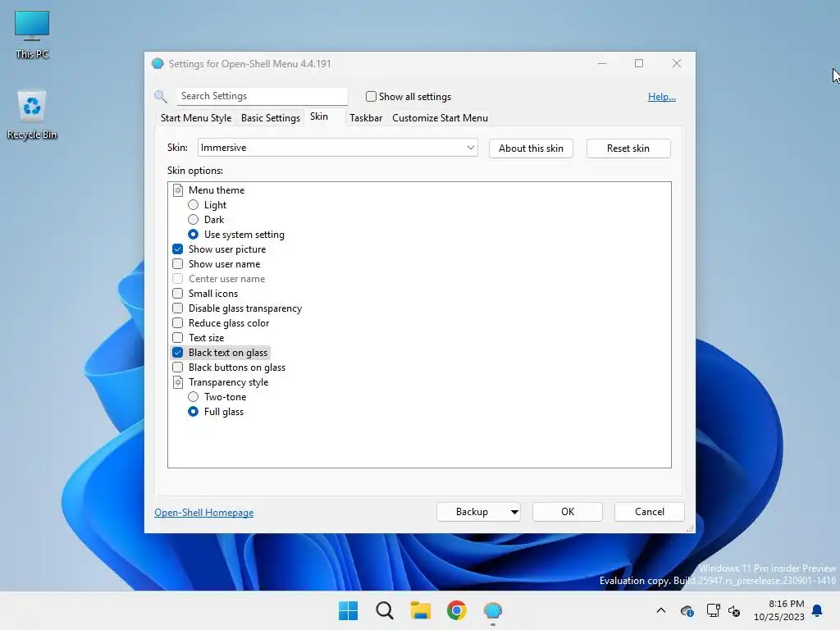This screenshot has height=630, width=840.
Task: Confirm settings with OK button
Action: [x=568, y=512]
